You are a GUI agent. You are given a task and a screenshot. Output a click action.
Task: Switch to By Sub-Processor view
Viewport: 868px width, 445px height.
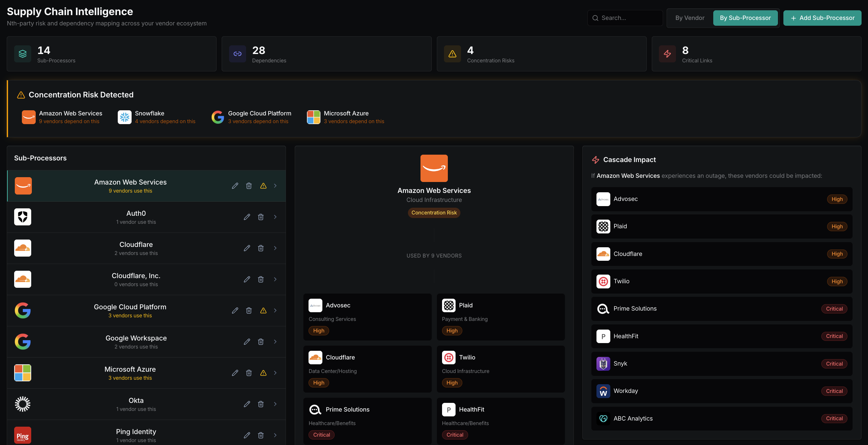click(x=745, y=18)
